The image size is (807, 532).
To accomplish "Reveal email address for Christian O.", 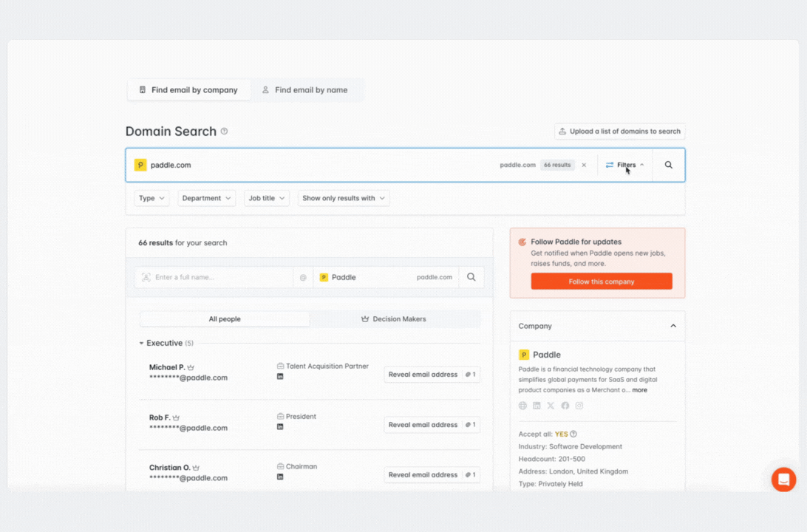I will pos(432,475).
